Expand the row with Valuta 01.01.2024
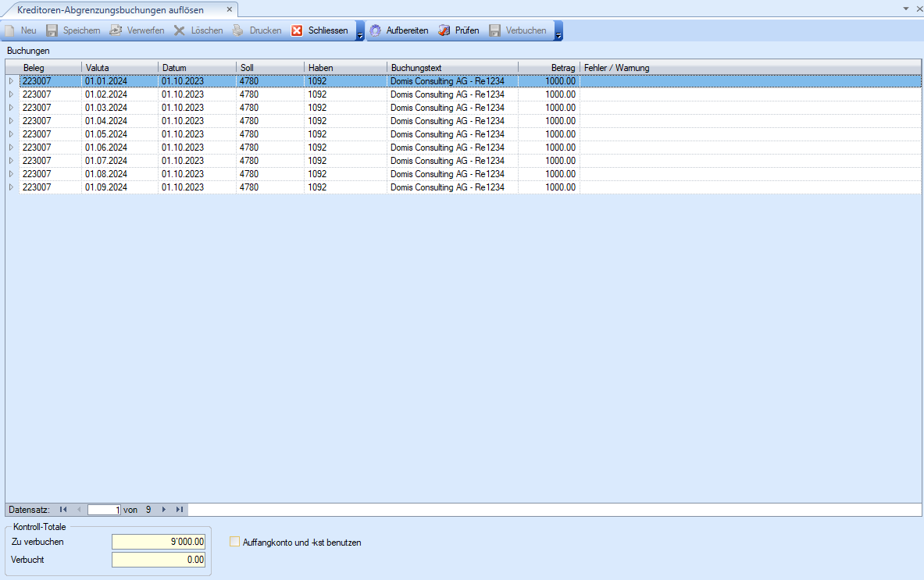924x580 pixels. (11, 81)
